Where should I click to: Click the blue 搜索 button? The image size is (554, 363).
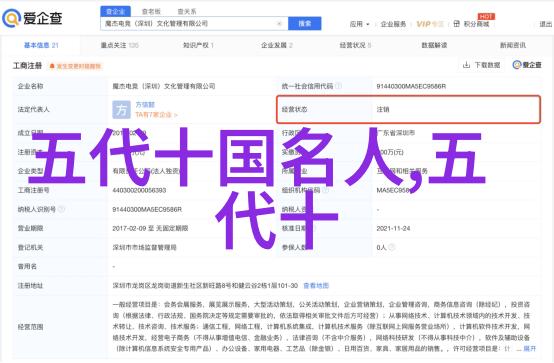coord(305,24)
